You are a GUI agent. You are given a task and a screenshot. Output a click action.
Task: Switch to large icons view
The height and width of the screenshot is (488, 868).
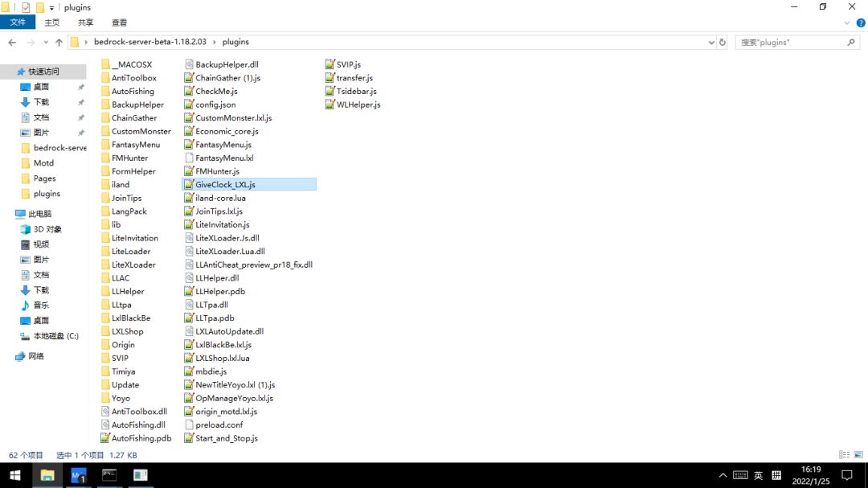point(858,455)
